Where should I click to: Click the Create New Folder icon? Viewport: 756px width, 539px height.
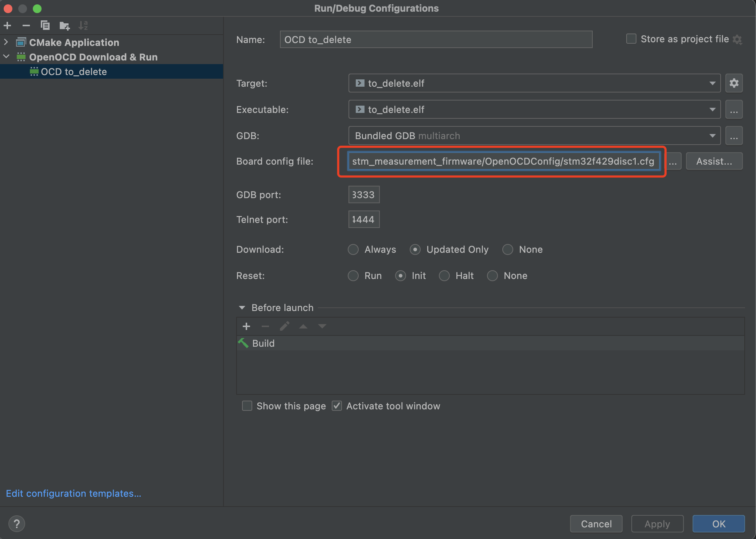click(65, 25)
